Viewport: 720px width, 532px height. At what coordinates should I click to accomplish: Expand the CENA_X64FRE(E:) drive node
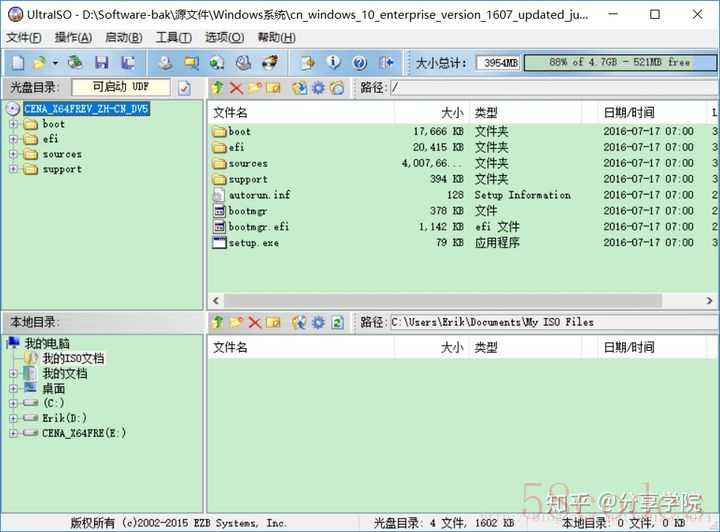tap(13, 433)
